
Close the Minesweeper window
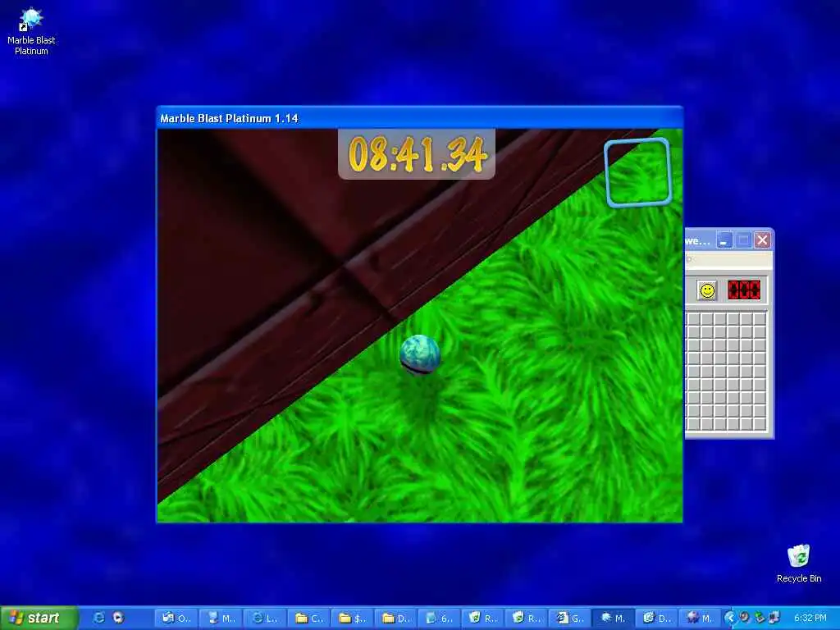pos(762,240)
